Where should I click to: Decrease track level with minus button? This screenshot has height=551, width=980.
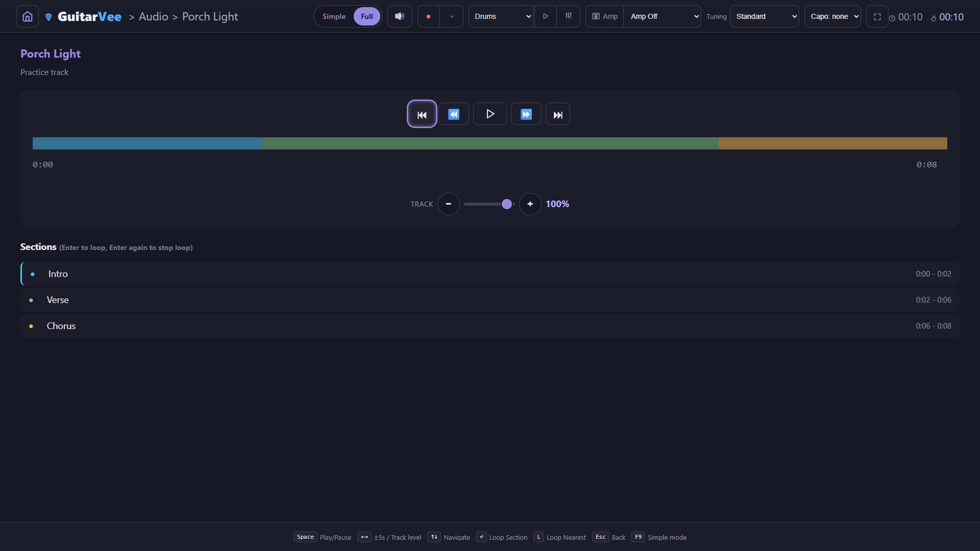[x=449, y=204]
